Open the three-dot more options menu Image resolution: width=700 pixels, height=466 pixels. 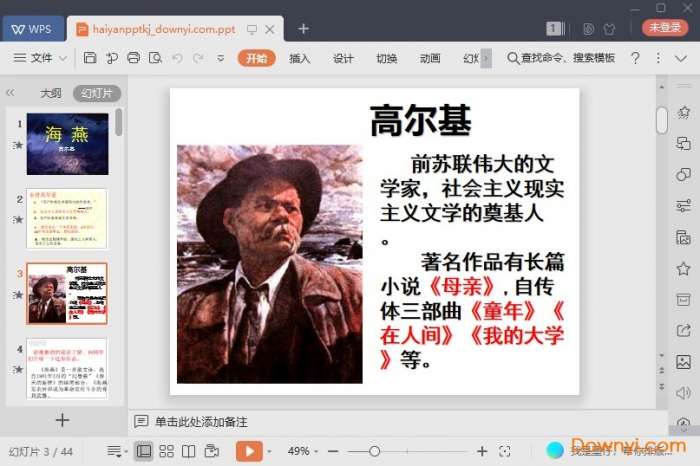(658, 58)
